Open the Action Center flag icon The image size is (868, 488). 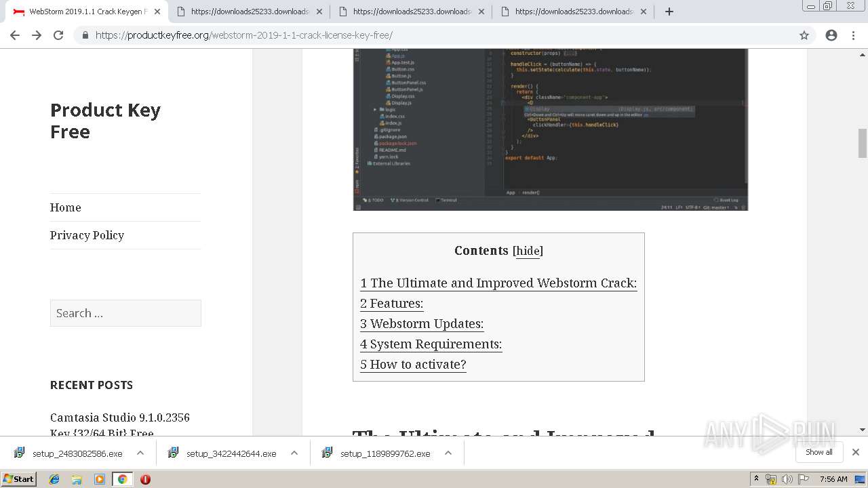804,479
